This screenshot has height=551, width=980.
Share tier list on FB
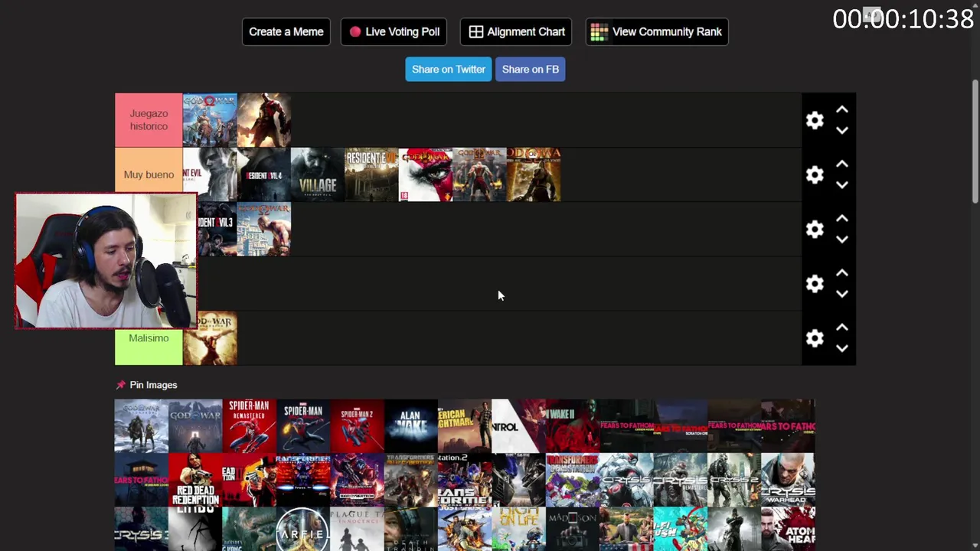531,69
